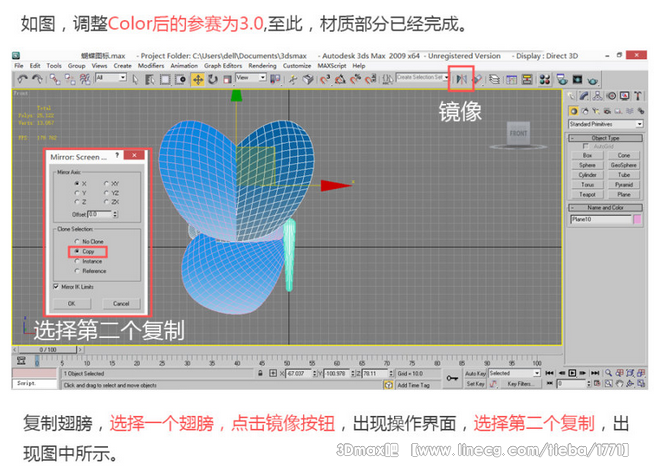
Task: Open the Modifiers menu
Action: [150, 66]
